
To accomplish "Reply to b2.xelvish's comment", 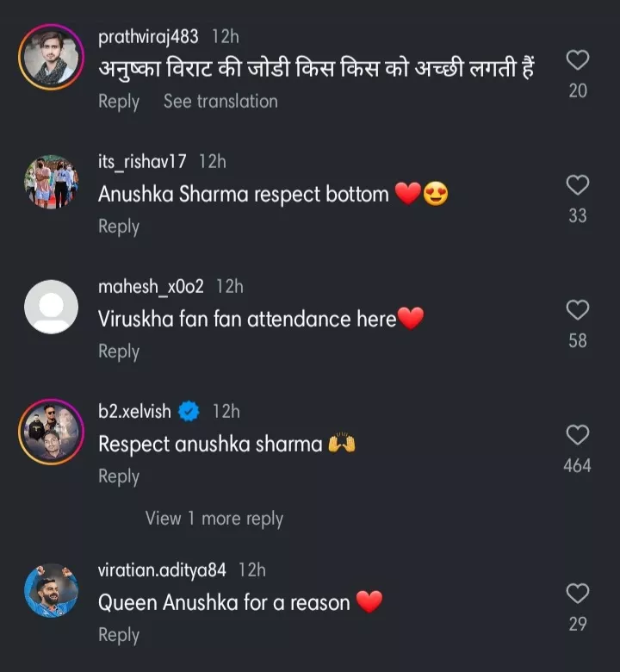I will click(119, 476).
